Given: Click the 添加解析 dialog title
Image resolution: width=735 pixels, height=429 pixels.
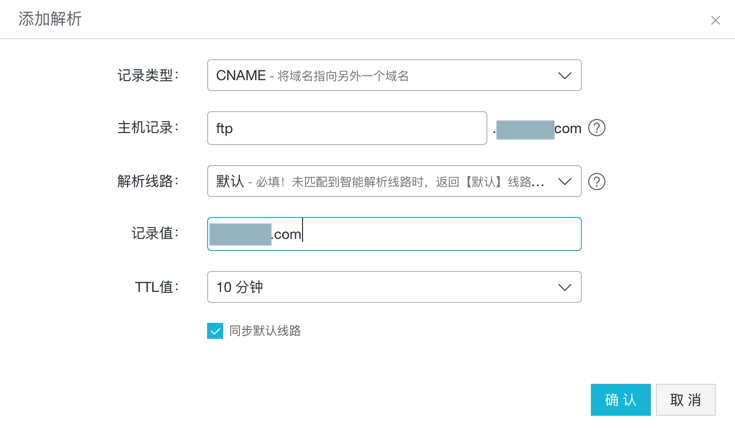Looking at the screenshot, I should (50, 19).
